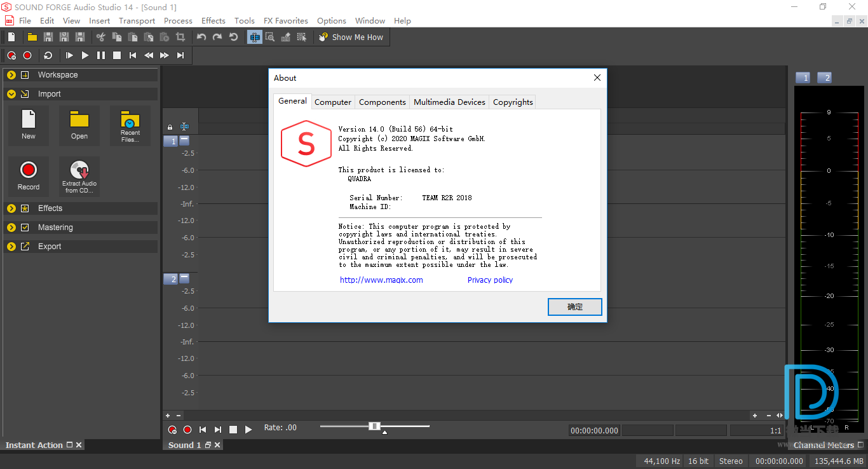Click Play in the Sound 1 window's bottom transport bar

248,430
